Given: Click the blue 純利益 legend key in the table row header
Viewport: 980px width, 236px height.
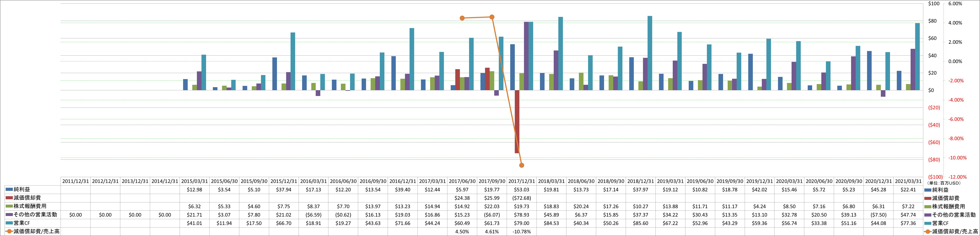Looking at the screenshot, I should tap(9, 189).
